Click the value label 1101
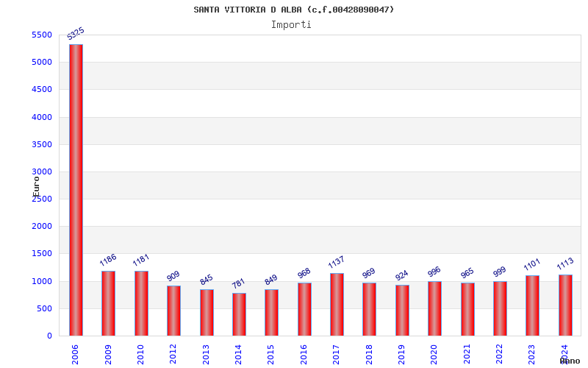588x368 pixels. [531, 264]
